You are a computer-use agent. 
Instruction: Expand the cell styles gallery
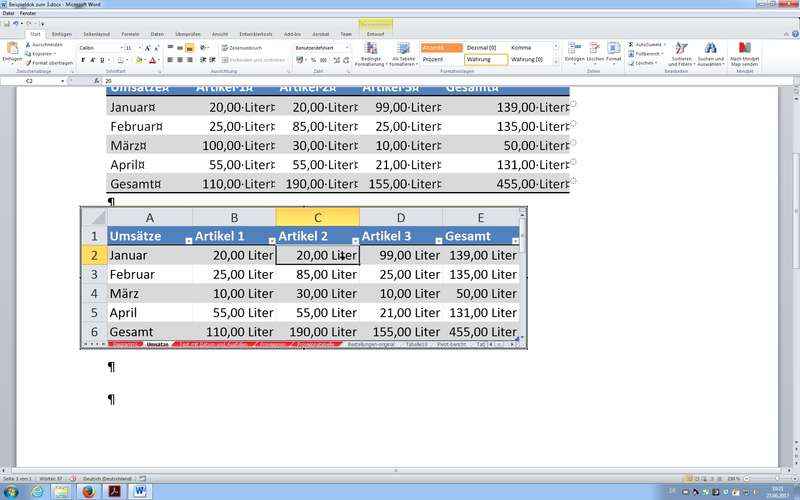tap(556, 63)
